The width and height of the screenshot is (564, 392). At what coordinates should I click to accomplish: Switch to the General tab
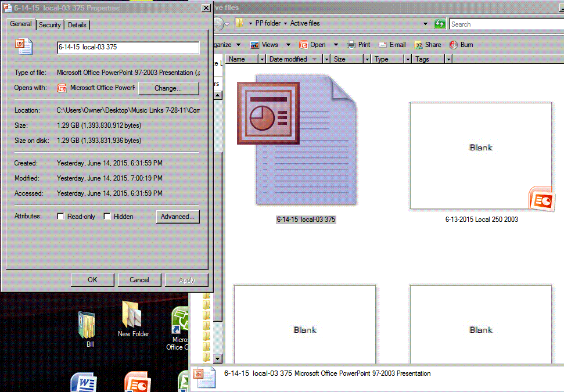pyautogui.click(x=21, y=24)
